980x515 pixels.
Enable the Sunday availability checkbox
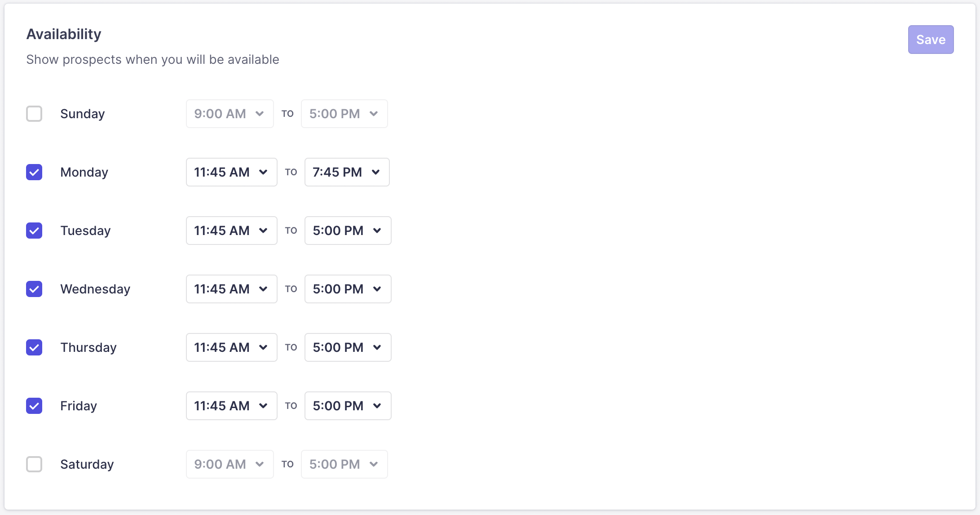click(x=34, y=114)
